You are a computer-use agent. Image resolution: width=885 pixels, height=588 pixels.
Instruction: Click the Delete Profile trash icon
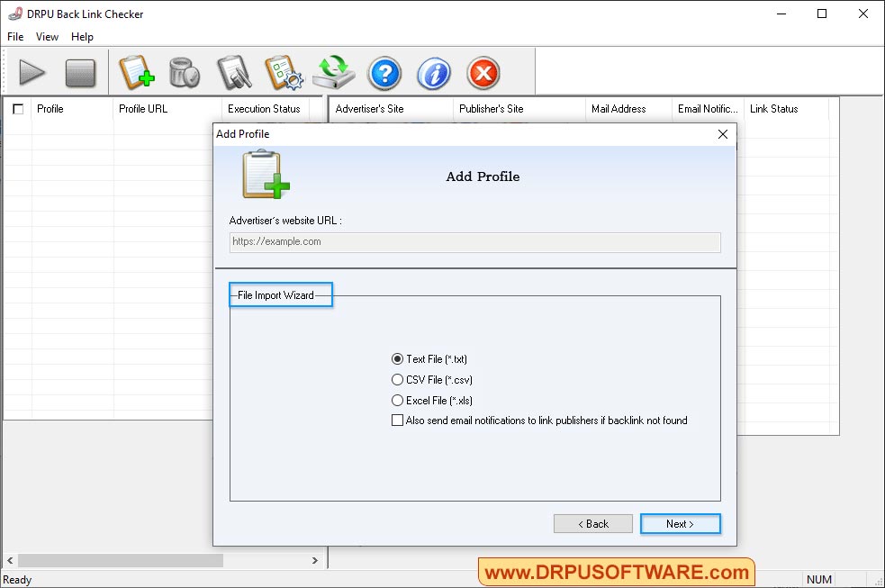[x=185, y=73]
